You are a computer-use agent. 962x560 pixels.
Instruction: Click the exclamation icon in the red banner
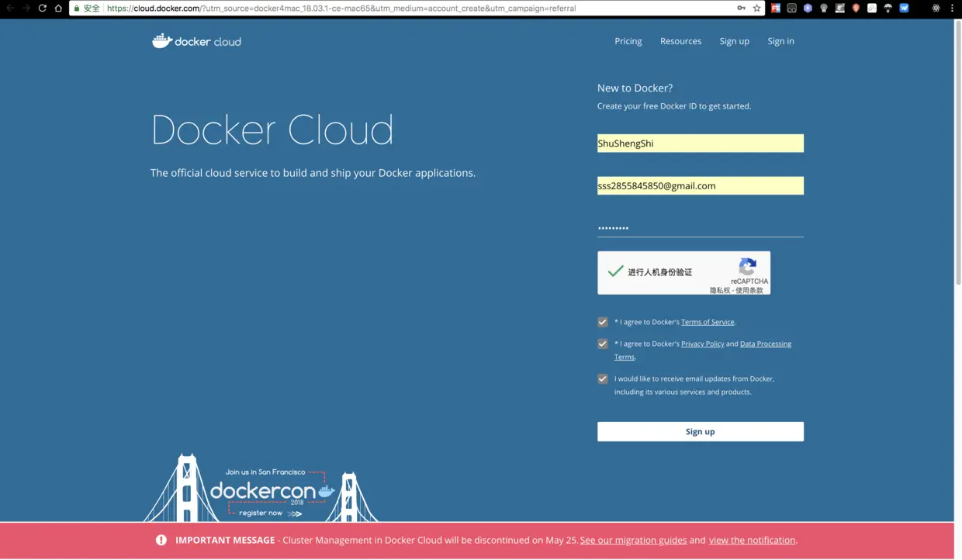[x=161, y=540]
